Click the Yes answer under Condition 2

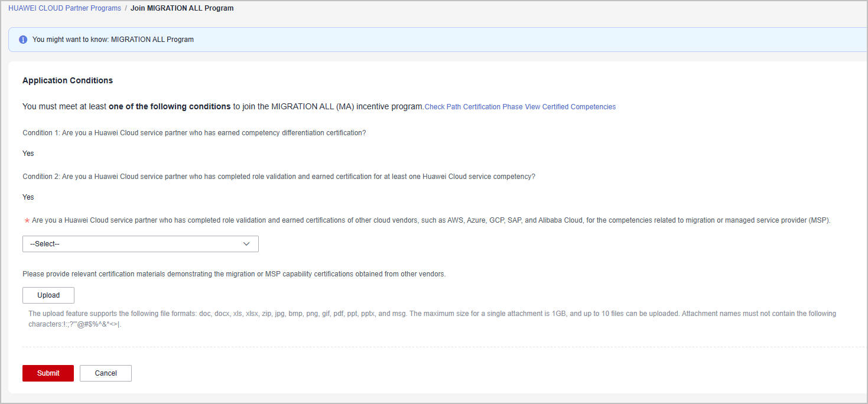pos(28,197)
